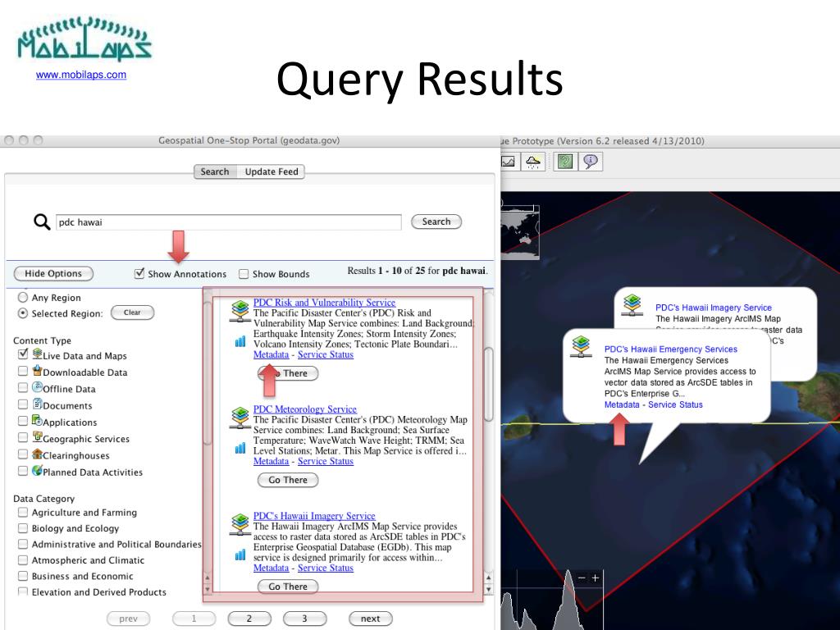The width and height of the screenshot is (840, 630).
Task: Click the Applications icon
Action: pos(37,420)
